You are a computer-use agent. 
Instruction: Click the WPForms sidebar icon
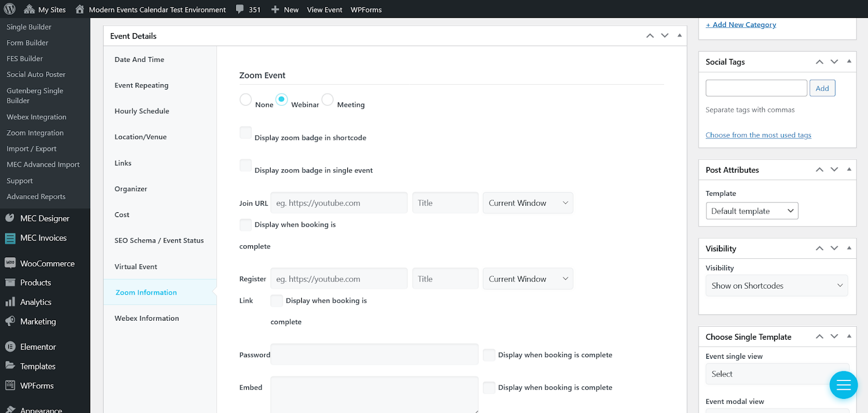click(x=10, y=385)
